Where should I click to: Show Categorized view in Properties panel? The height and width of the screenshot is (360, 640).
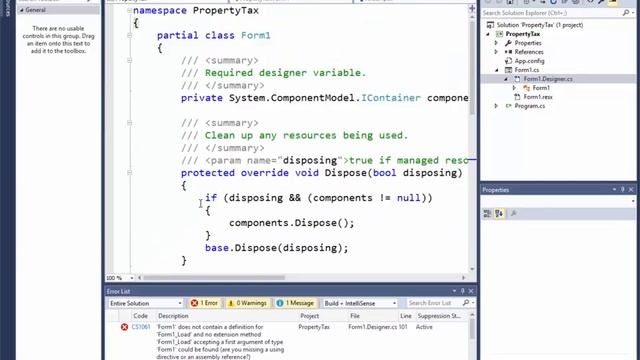coord(487,213)
